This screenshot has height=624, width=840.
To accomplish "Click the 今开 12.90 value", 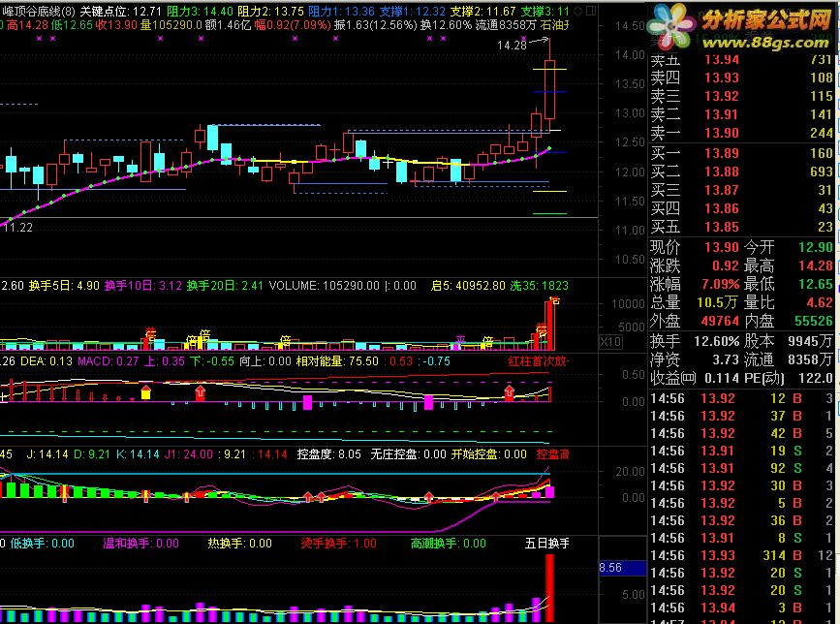I will (816, 247).
